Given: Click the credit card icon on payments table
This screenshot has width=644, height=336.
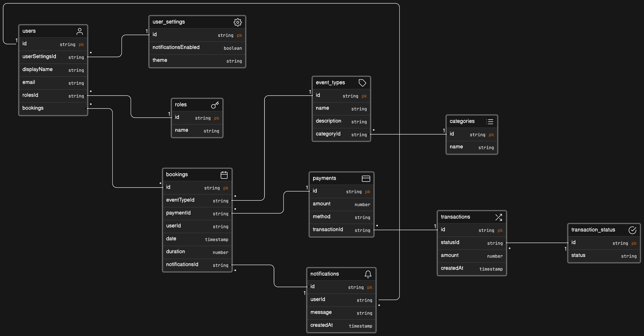Looking at the screenshot, I should pos(366,179).
